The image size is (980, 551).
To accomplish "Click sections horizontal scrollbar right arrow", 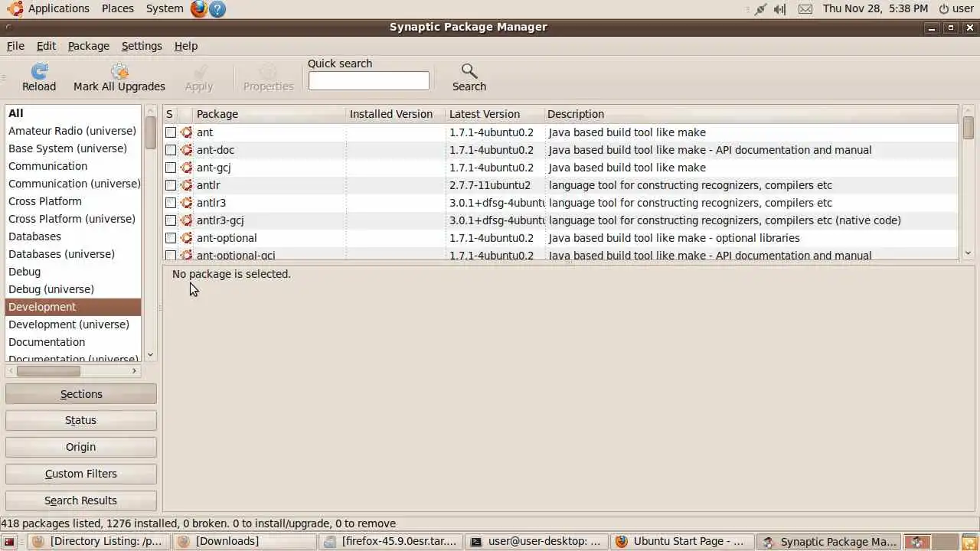I will tap(135, 371).
